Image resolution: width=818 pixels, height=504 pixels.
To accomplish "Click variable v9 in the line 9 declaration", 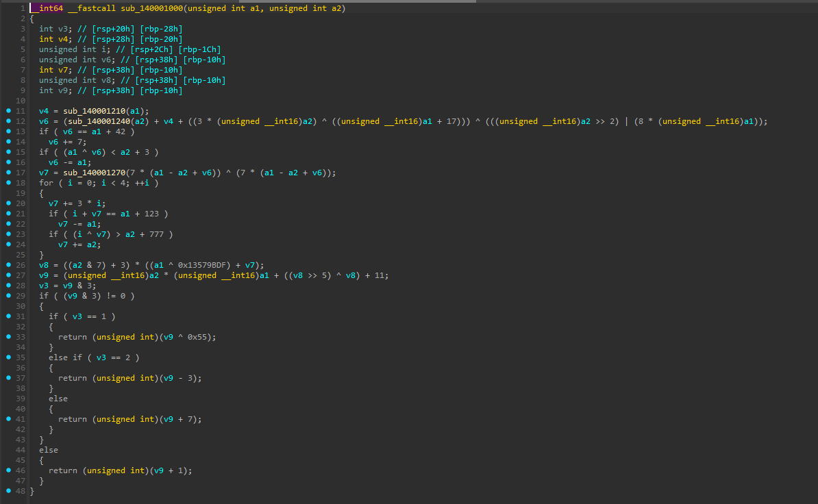I will [63, 90].
